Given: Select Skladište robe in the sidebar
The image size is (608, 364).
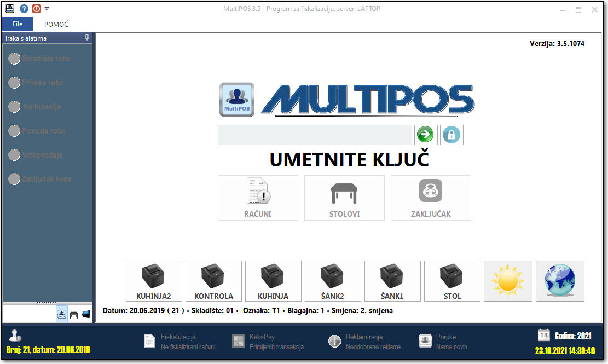Looking at the screenshot, I should [39, 59].
